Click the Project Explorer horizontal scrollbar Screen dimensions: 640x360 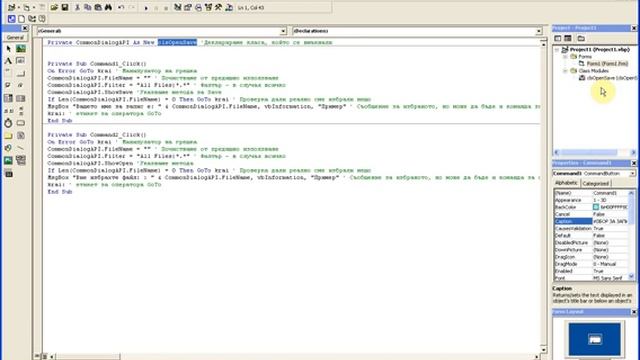pos(595,152)
